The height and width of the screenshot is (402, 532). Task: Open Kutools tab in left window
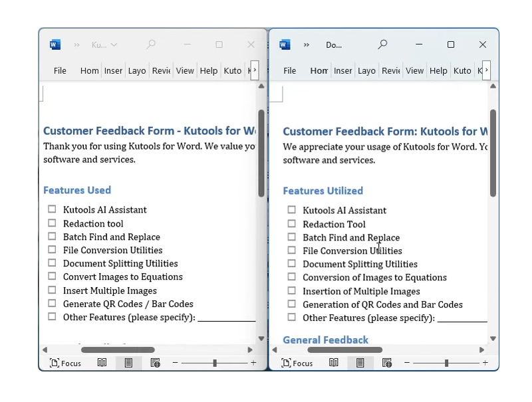pos(232,70)
